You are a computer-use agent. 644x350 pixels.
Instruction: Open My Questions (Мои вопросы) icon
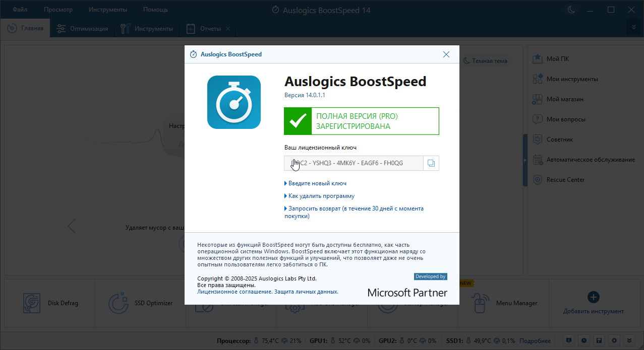[x=538, y=119]
